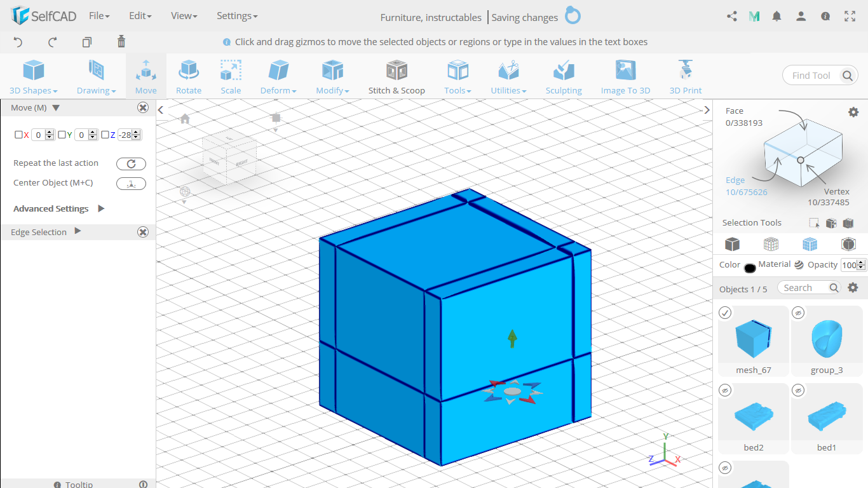Open the black Color swatch

pos(750,268)
